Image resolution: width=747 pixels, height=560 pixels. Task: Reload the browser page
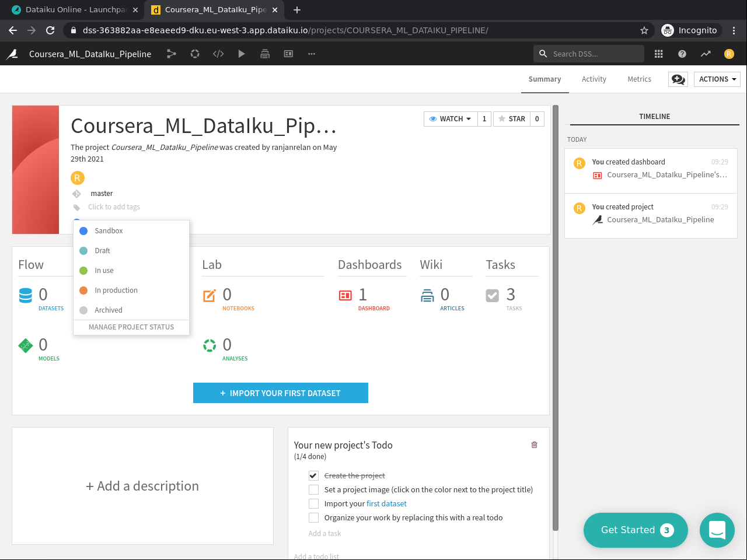coord(50,30)
